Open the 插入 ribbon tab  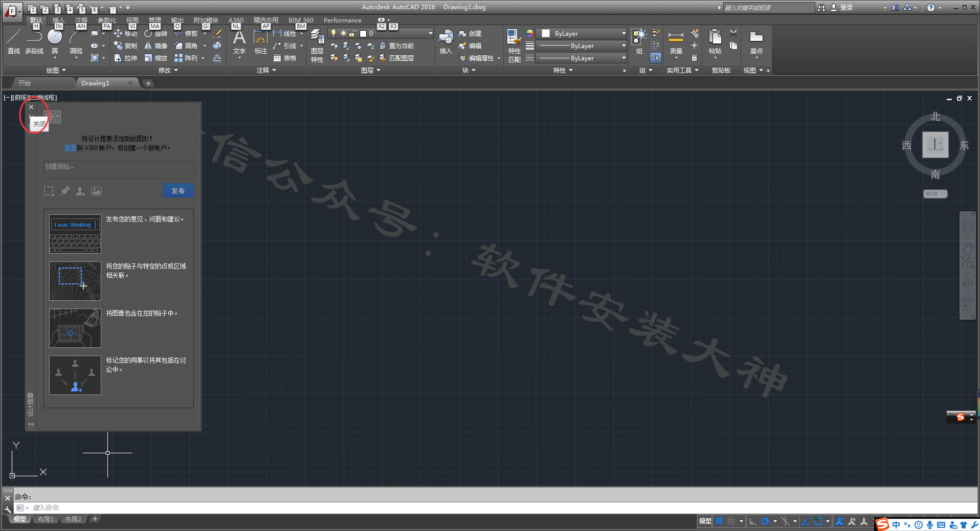(58, 20)
